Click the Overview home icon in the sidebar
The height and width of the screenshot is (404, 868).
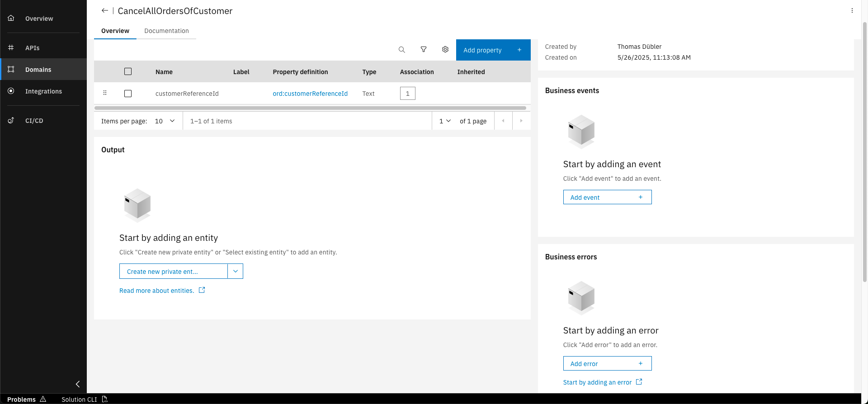tap(11, 18)
